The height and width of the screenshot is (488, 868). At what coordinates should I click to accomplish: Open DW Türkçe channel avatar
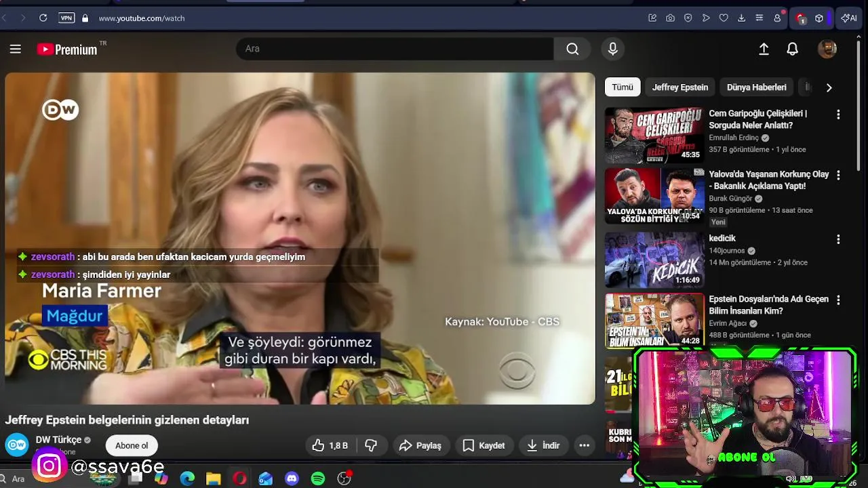coord(17,444)
